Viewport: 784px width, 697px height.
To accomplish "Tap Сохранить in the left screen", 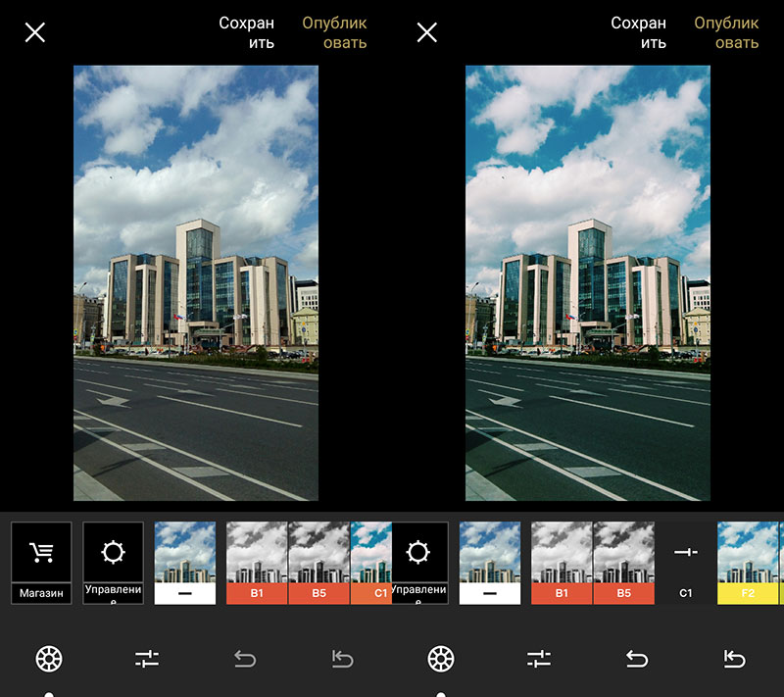I will click(x=247, y=32).
